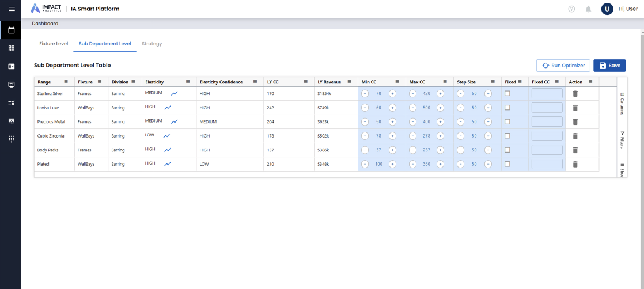The image size is (644, 289).
Task: Expand the Columns side panel
Action: 622,104
